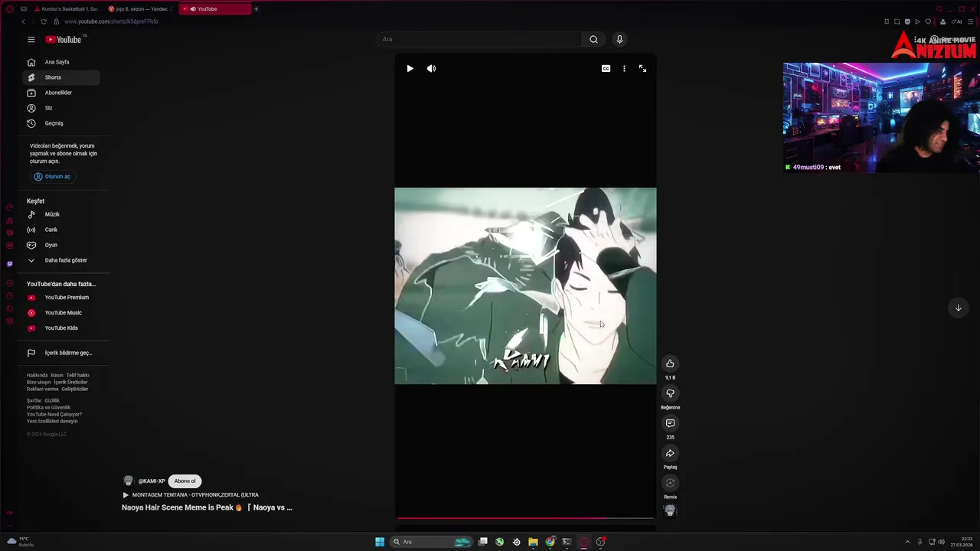Open Twitch in Opera sidebar
This screenshot has height=551, width=980.
click(9, 264)
